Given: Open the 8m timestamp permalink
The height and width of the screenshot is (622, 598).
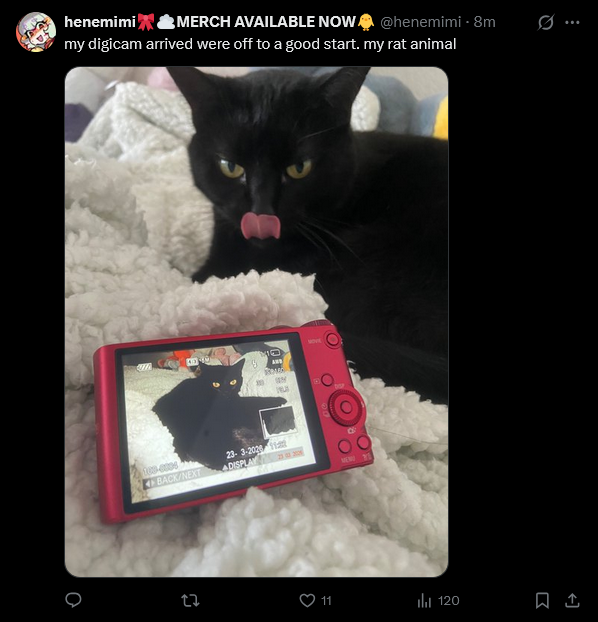Looking at the screenshot, I should point(484,22).
